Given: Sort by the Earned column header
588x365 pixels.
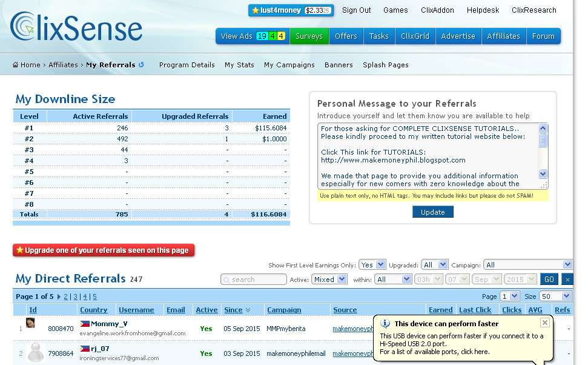Looking at the screenshot, I should point(441,310).
